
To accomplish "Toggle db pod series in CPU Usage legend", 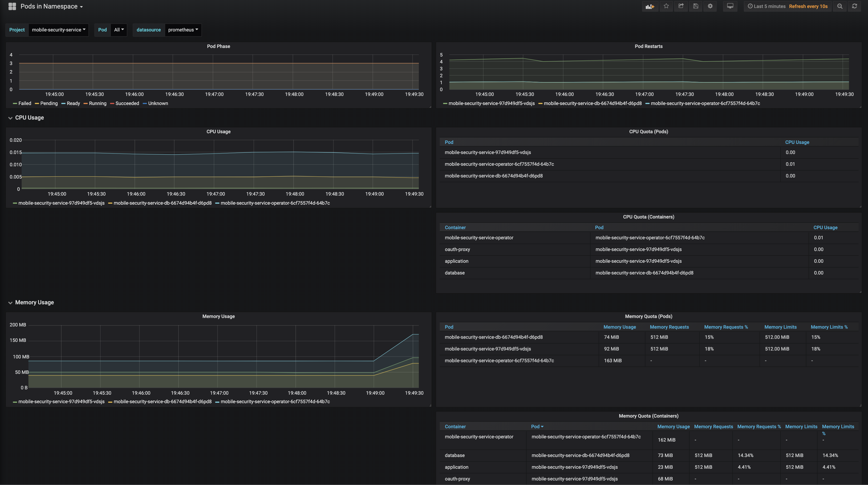I will pos(163,203).
